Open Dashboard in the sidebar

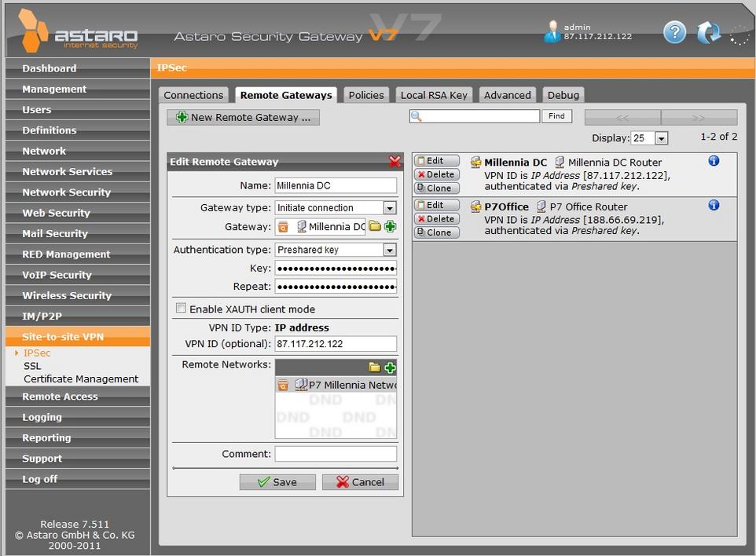pos(78,68)
